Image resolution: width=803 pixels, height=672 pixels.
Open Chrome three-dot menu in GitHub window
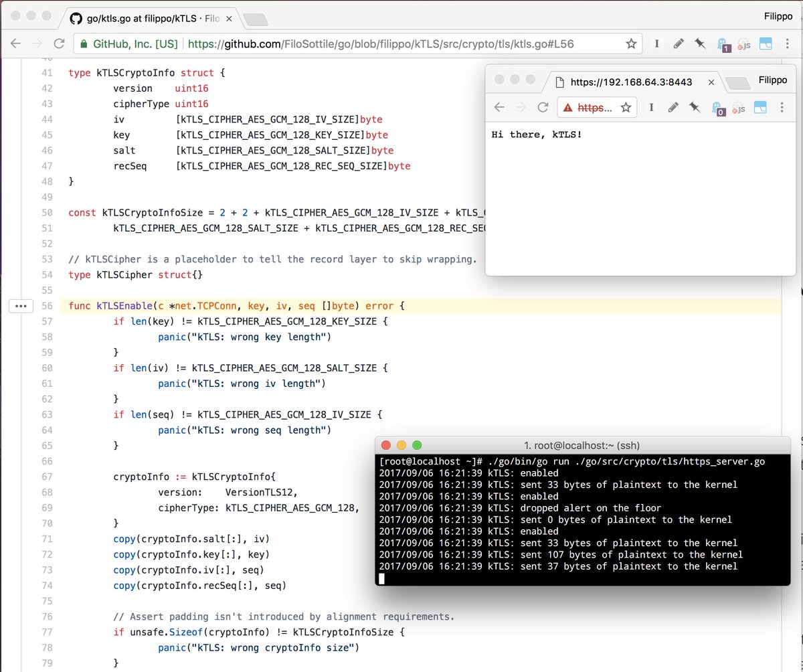click(x=787, y=44)
